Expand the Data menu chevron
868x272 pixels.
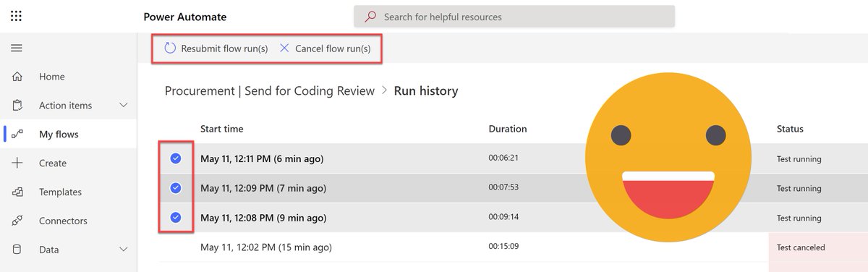(x=124, y=250)
